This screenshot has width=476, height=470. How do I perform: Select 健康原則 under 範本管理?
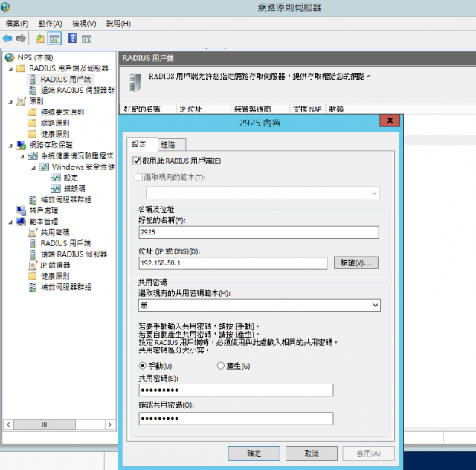55,277
